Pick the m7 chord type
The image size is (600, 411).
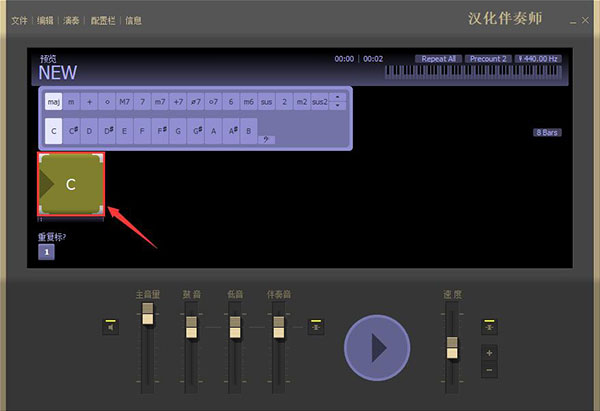(160, 102)
